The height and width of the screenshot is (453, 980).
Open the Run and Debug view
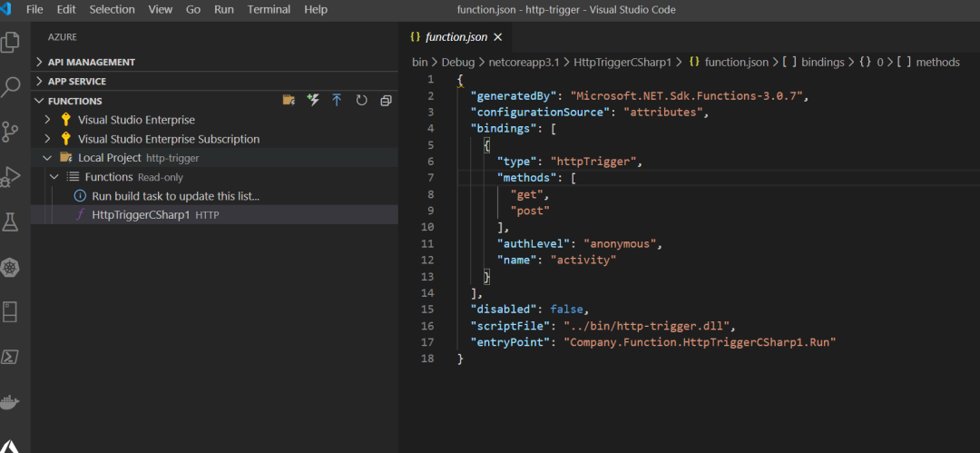pyautogui.click(x=10, y=177)
